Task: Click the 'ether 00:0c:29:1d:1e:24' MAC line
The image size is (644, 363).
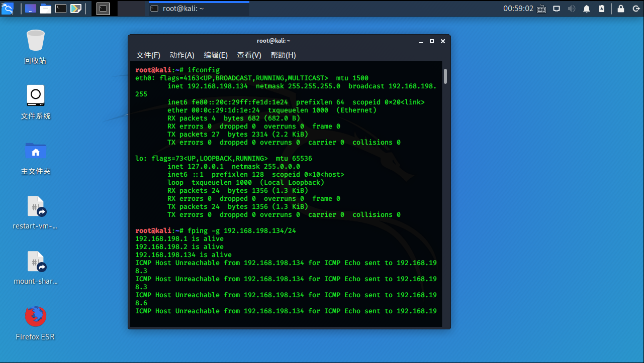Action: pyautogui.click(x=272, y=110)
